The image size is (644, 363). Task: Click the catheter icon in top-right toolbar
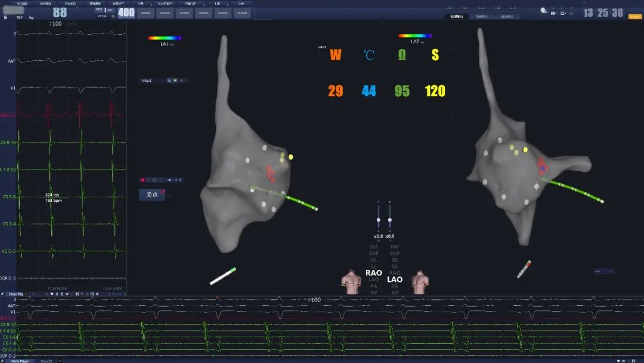(x=544, y=10)
